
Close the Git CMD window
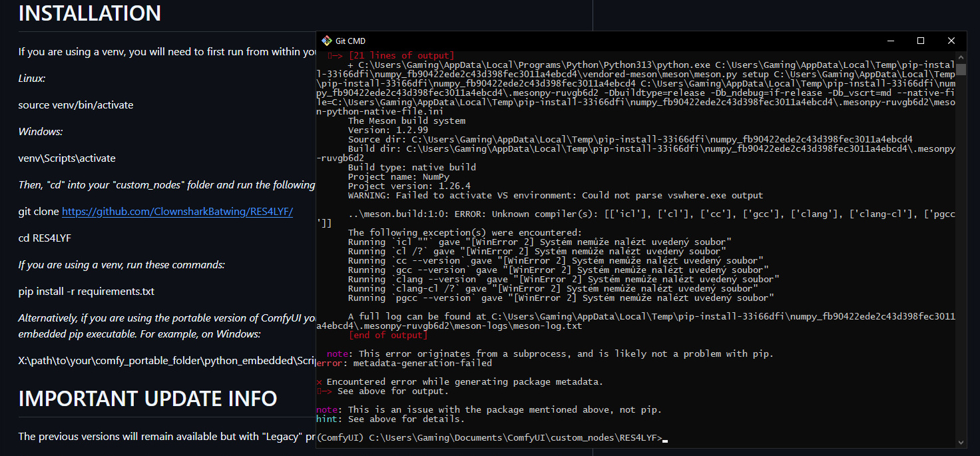(951, 41)
